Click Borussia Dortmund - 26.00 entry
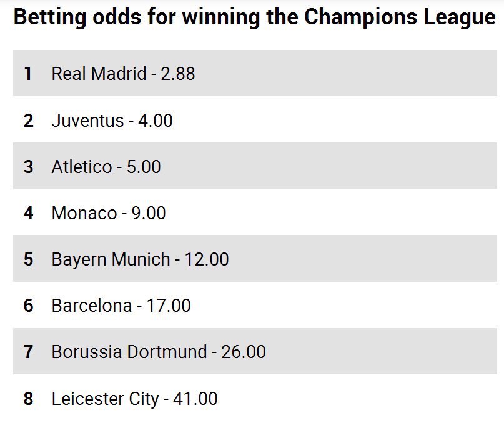This screenshot has width=504, height=423. pyautogui.click(x=255, y=351)
